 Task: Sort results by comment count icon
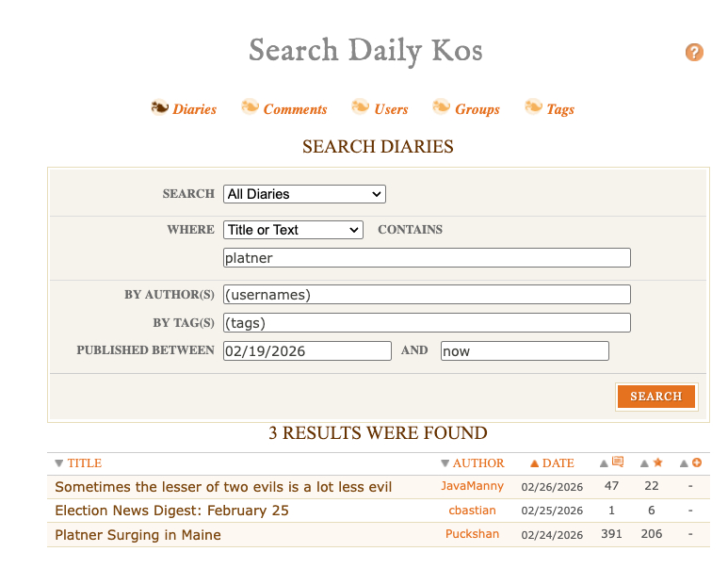(x=617, y=463)
